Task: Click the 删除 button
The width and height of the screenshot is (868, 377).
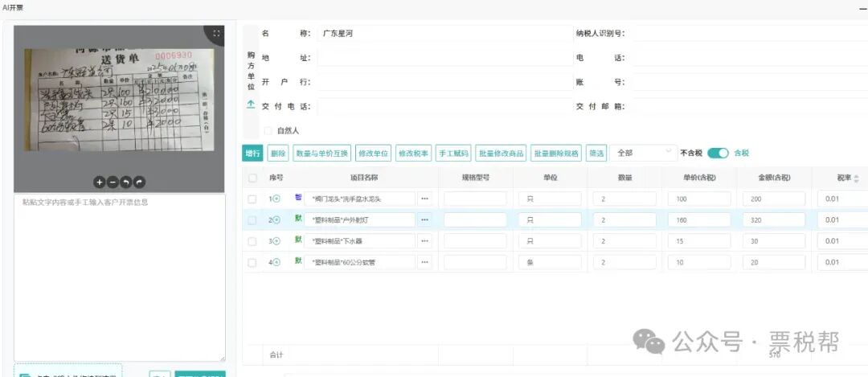Action: pyautogui.click(x=278, y=154)
